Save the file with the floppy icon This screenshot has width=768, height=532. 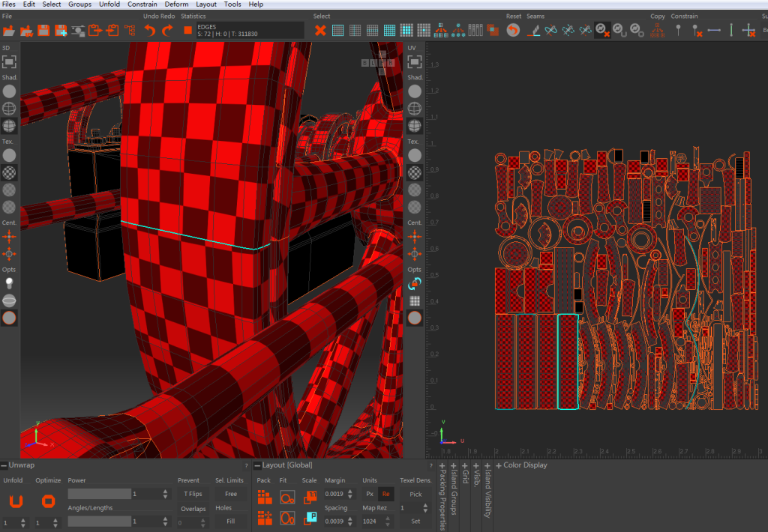(x=43, y=31)
